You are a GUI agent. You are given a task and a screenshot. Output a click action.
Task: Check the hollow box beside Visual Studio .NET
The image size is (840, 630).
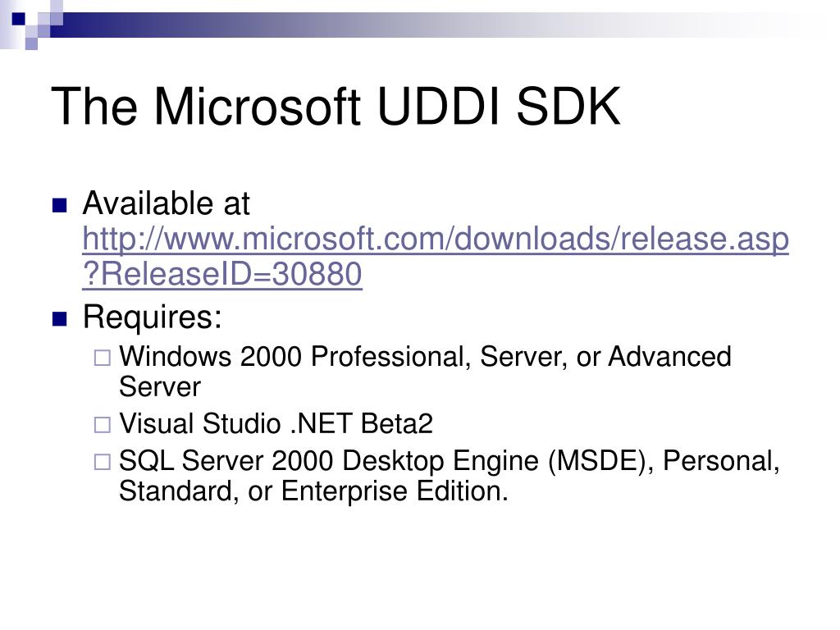[103, 425]
